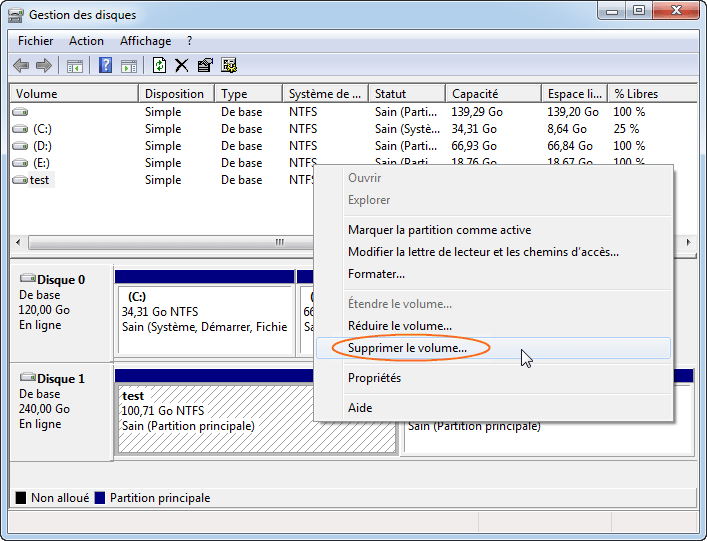This screenshot has height=541, width=707.
Task: Click the 139,29 Go capacity cell
Action: coord(477,112)
